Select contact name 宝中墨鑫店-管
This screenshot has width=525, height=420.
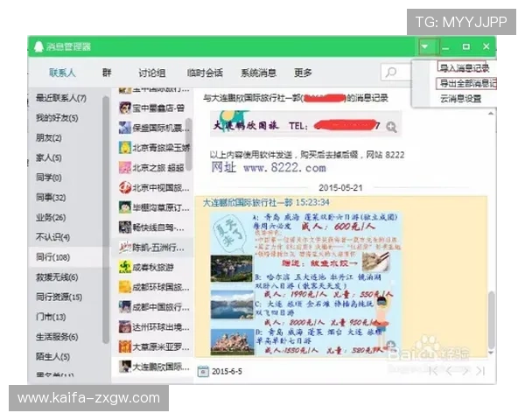click(158, 108)
